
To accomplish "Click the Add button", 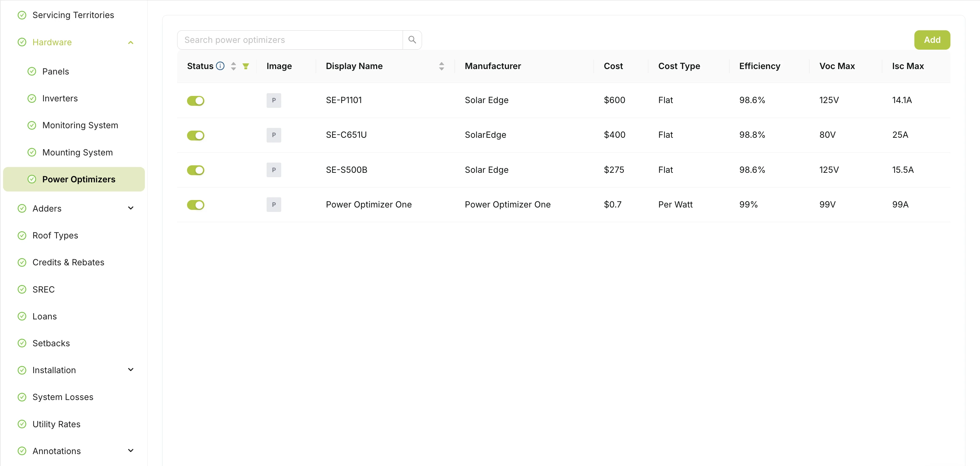I will pyautogui.click(x=932, y=39).
